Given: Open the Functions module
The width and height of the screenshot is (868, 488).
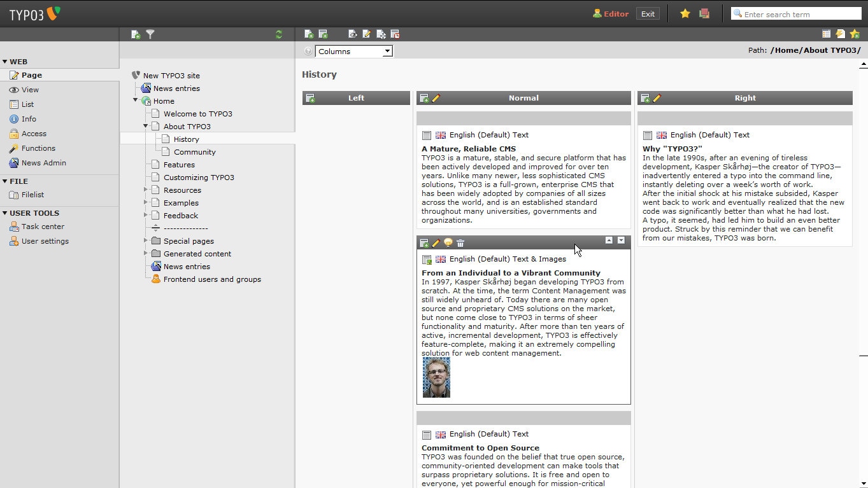Looking at the screenshot, I should tap(38, 148).
